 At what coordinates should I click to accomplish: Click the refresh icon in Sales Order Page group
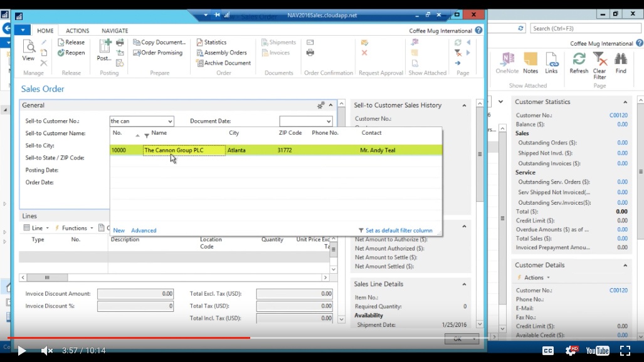pos(458,42)
